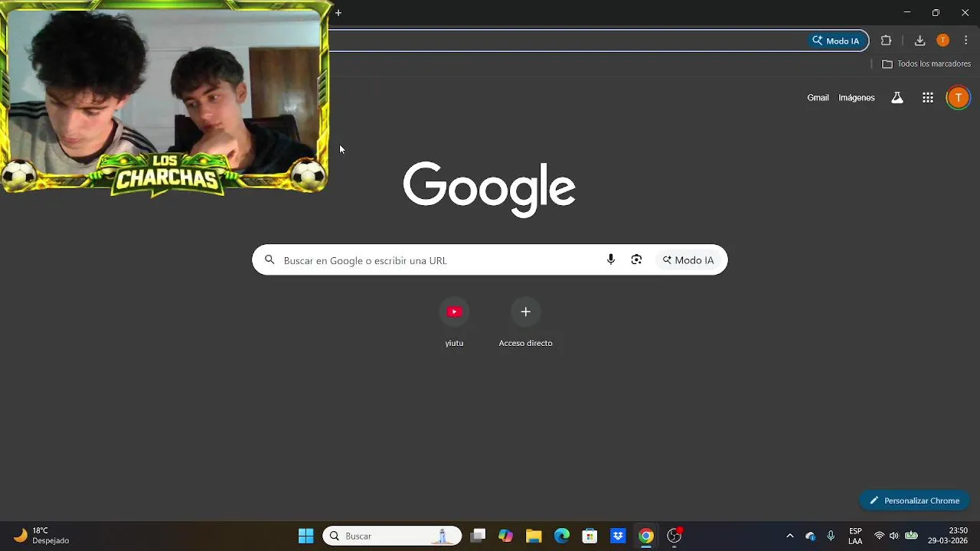Open Microsoft Edge from taskbar
Screen dimensions: 980x551
562,536
